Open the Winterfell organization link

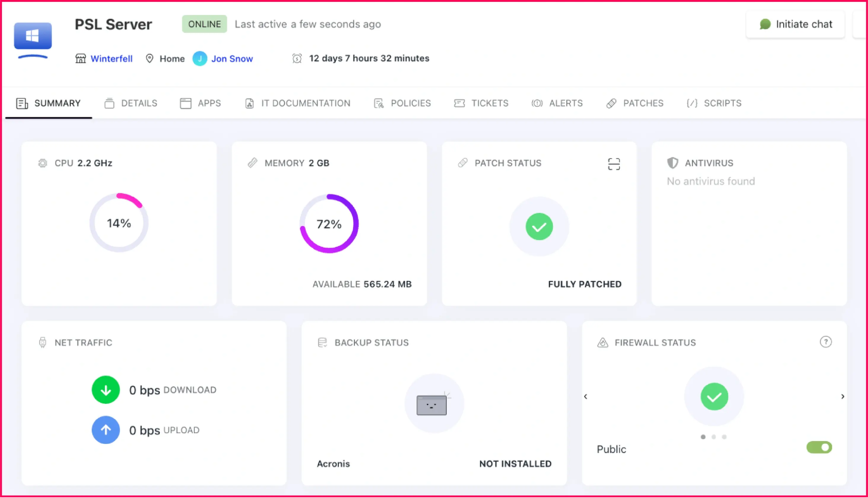coord(111,58)
